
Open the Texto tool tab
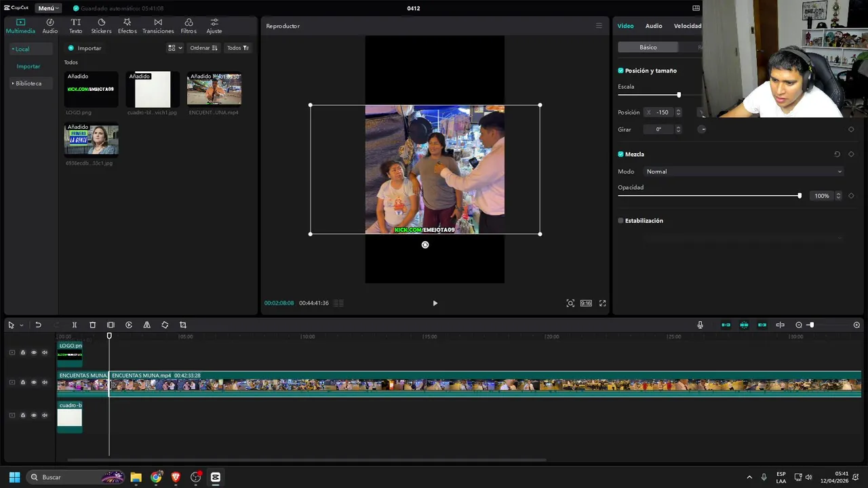point(76,26)
